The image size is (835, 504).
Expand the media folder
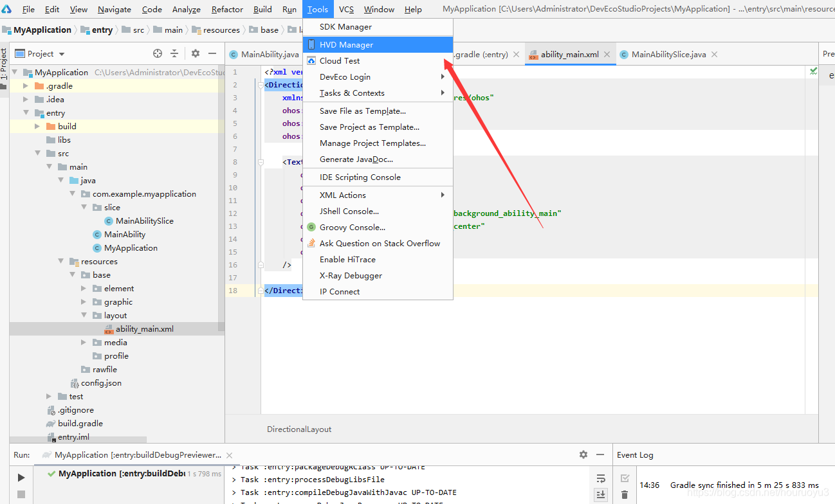84,342
